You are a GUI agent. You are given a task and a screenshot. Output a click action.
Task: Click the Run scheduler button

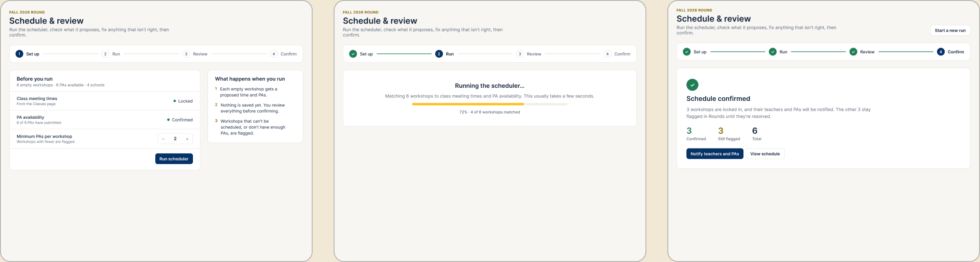coord(174,159)
